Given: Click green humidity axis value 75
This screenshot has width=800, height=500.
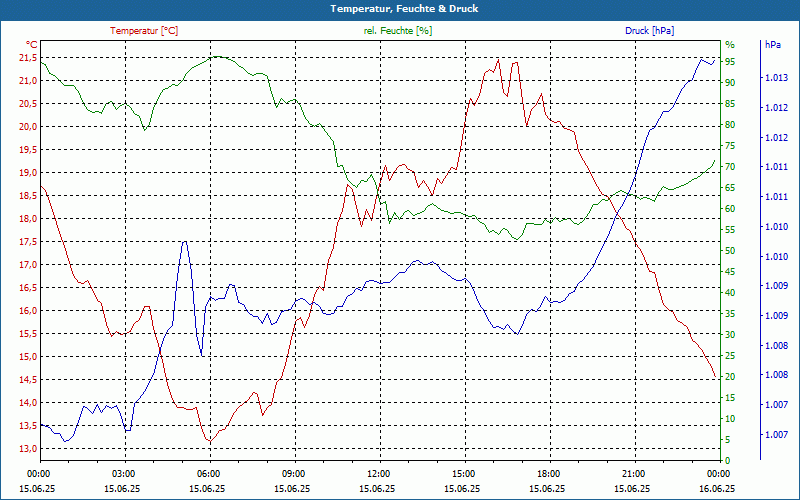Looking at the screenshot, I should pyautogui.click(x=730, y=146).
